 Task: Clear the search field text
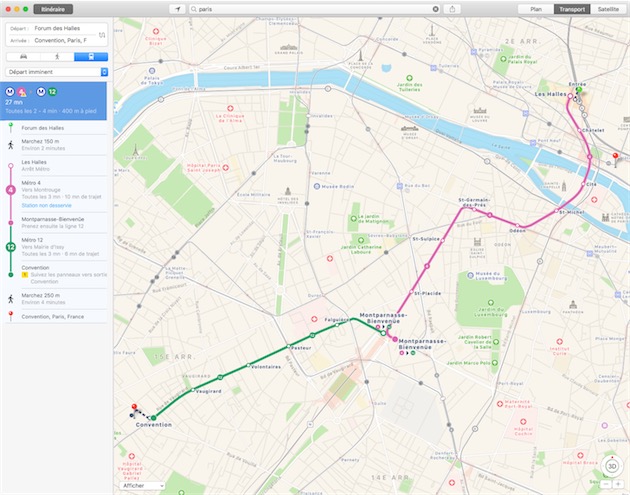436,9
